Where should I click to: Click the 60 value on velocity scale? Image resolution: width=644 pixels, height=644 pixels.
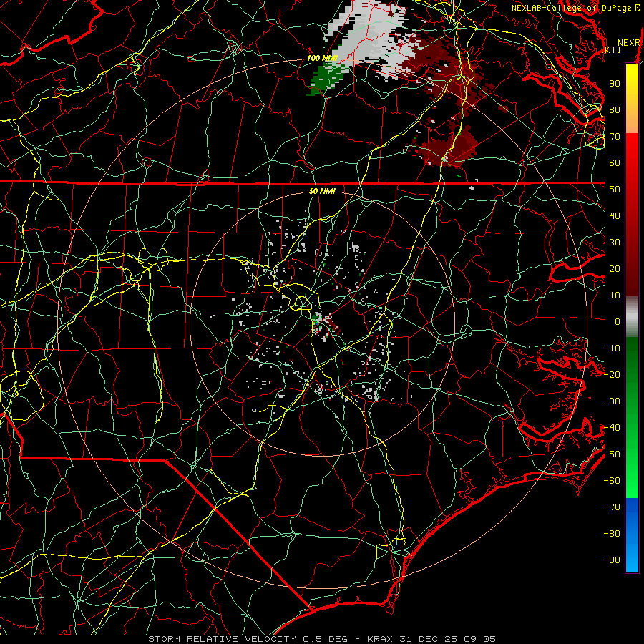[615, 162]
